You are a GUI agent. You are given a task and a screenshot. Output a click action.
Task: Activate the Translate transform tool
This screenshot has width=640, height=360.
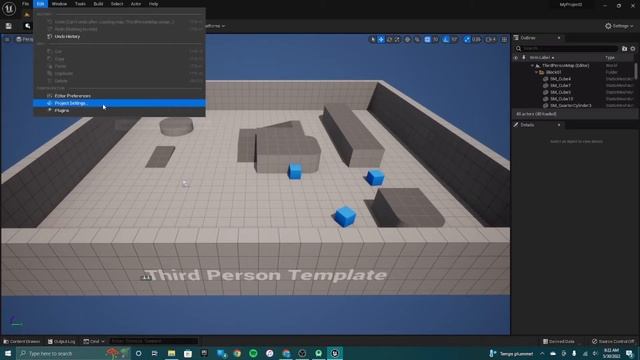pos(381,39)
